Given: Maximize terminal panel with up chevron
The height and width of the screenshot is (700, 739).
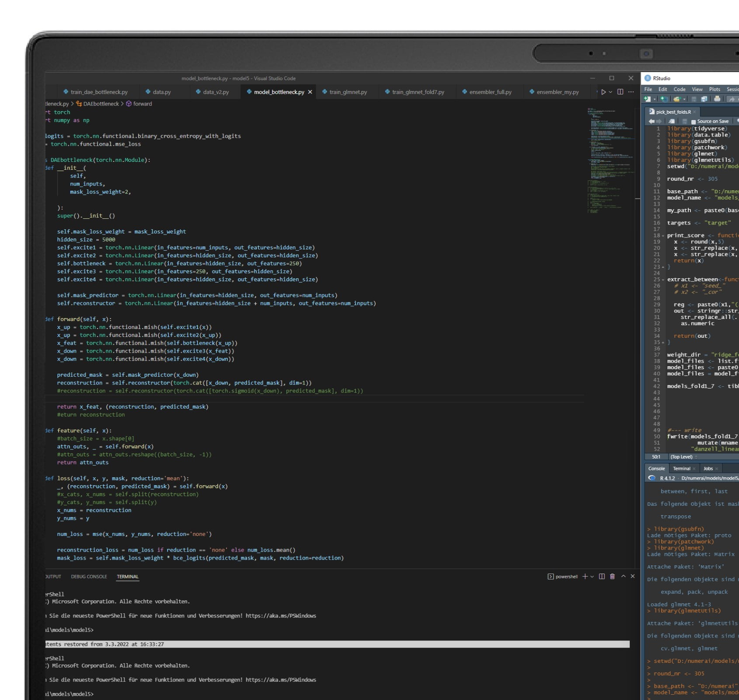Looking at the screenshot, I should click(x=623, y=576).
